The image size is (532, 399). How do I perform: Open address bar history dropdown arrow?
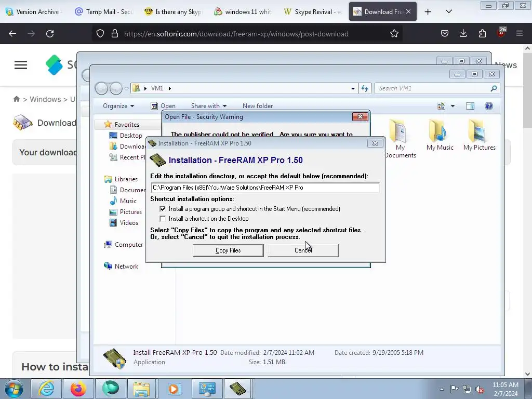(353, 88)
